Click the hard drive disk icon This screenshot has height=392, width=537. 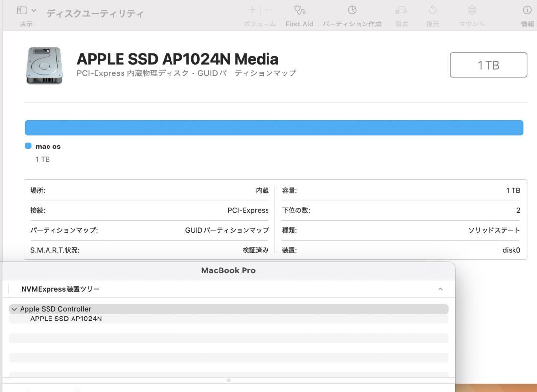pyautogui.click(x=45, y=65)
